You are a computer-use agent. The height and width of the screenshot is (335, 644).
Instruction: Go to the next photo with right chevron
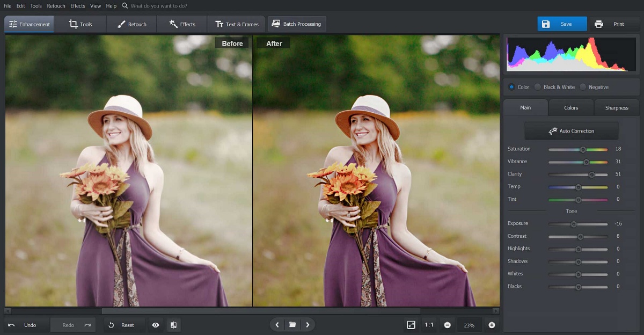tap(308, 325)
